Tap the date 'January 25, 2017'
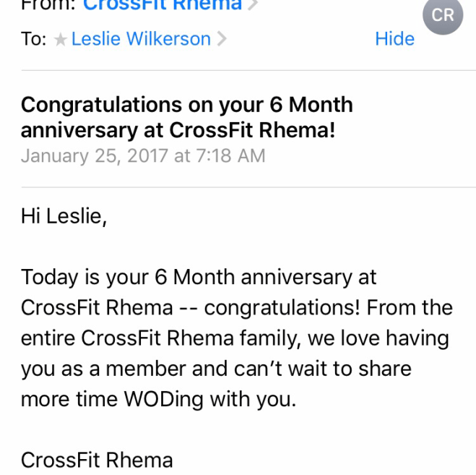This screenshot has width=476, height=475. click(x=95, y=155)
